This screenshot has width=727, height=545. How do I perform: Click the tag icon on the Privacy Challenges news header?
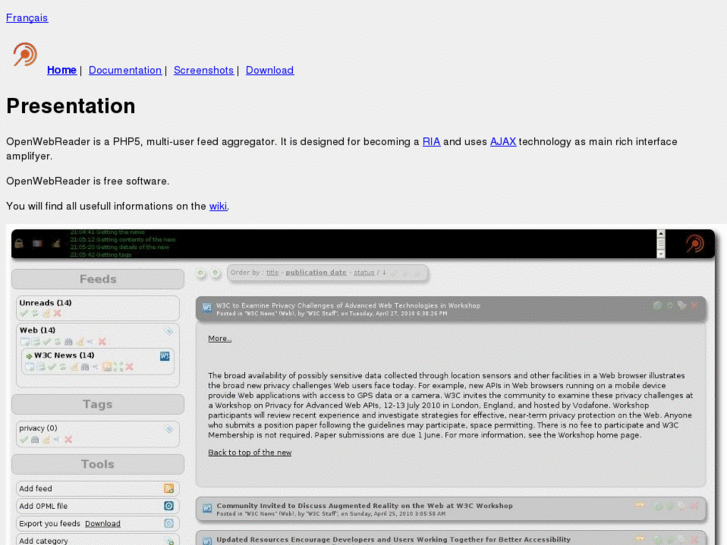[x=682, y=305]
